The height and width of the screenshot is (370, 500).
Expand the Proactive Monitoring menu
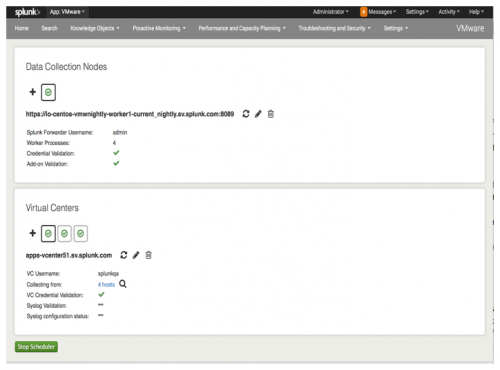point(159,28)
